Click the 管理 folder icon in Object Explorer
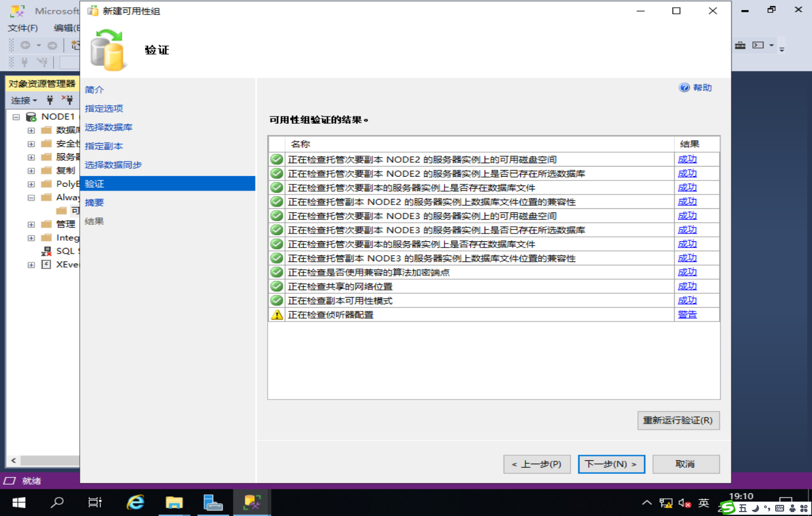Viewport: 812px width, 516px height. coord(47,224)
